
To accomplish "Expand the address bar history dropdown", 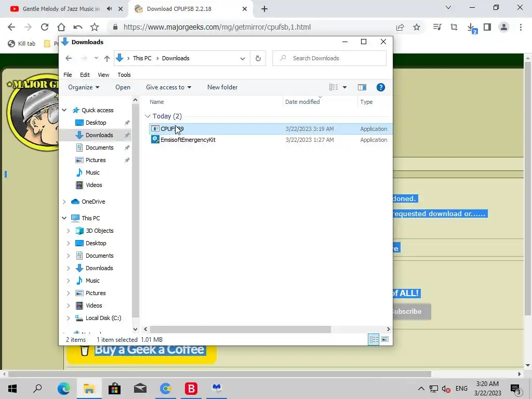I will (242, 58).
